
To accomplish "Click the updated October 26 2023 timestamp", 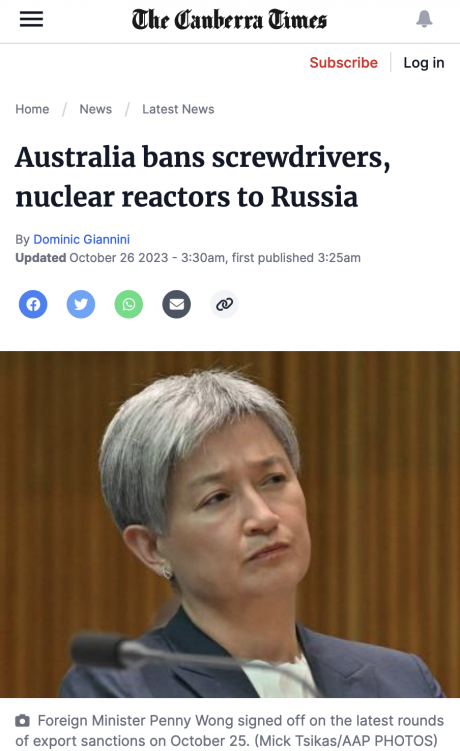I will (188, 258).
